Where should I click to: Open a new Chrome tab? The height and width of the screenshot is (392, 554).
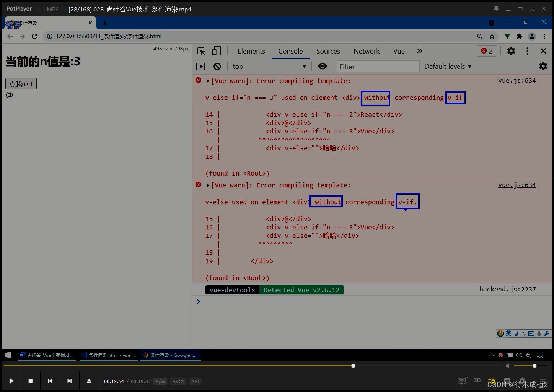tap(104, 23)
